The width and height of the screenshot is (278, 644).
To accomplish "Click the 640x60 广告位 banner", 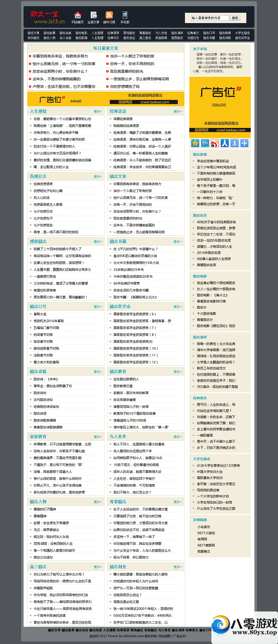I will click(x=106, y=99).
